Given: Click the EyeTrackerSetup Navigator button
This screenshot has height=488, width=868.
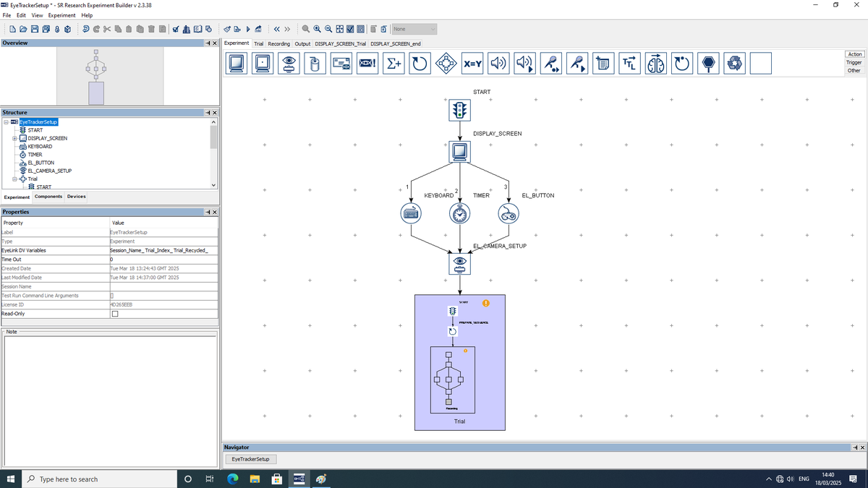Looking at the screenshot, I should pyautogui.click(x=250, y=459).
